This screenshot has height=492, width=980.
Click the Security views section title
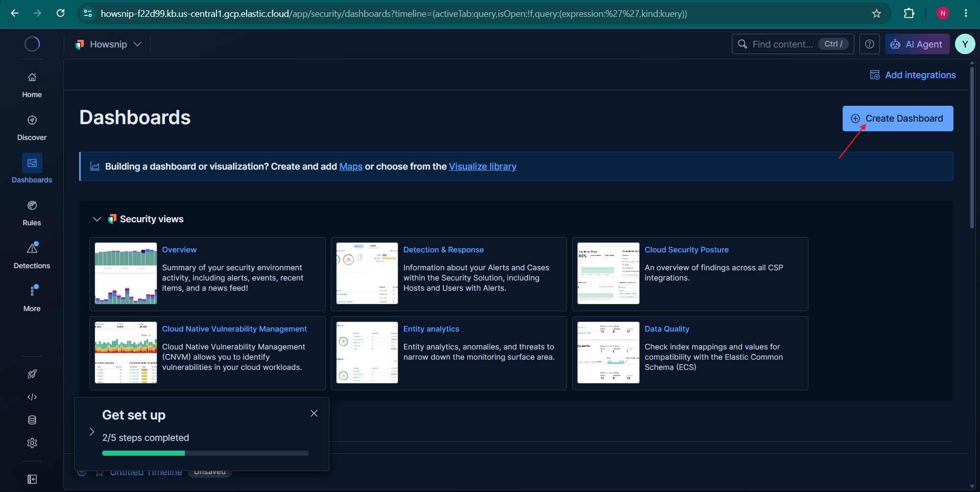(152, 219)
